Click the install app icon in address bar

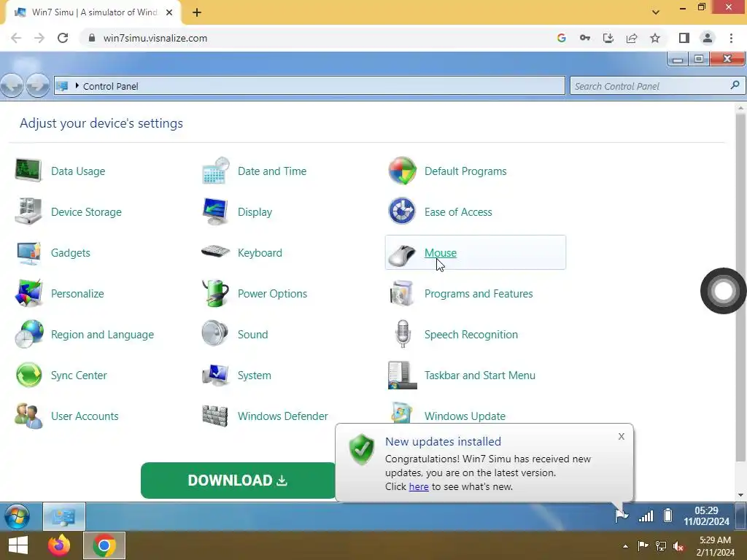point(608,38)
